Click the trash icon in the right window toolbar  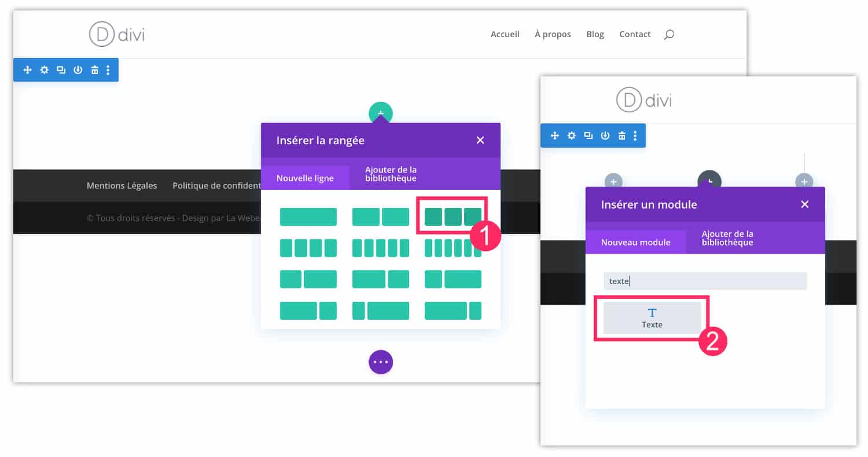pyautogui.click(x=621, y=136)
